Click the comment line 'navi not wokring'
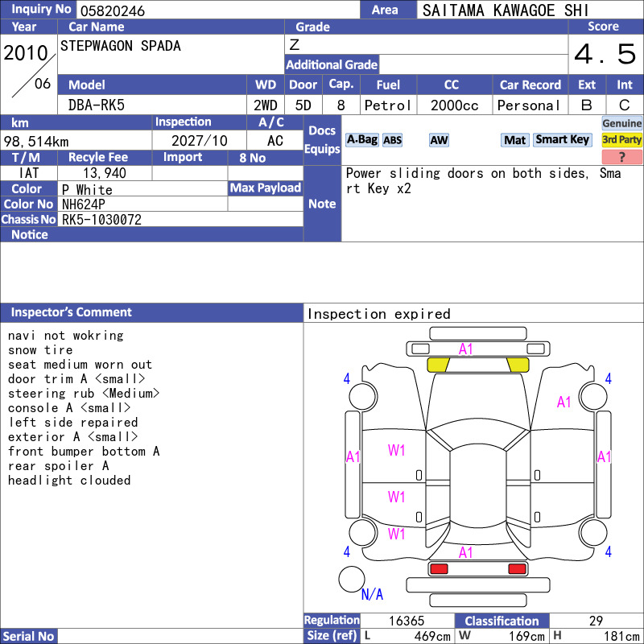The width and height of the screenshot is (644, 644). click(x=66, y=336)
